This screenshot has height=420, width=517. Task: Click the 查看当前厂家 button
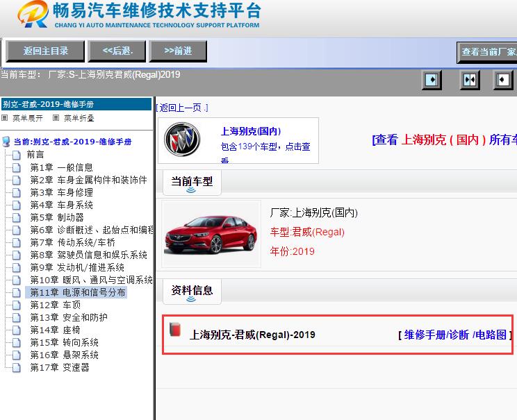coord(487,52)
